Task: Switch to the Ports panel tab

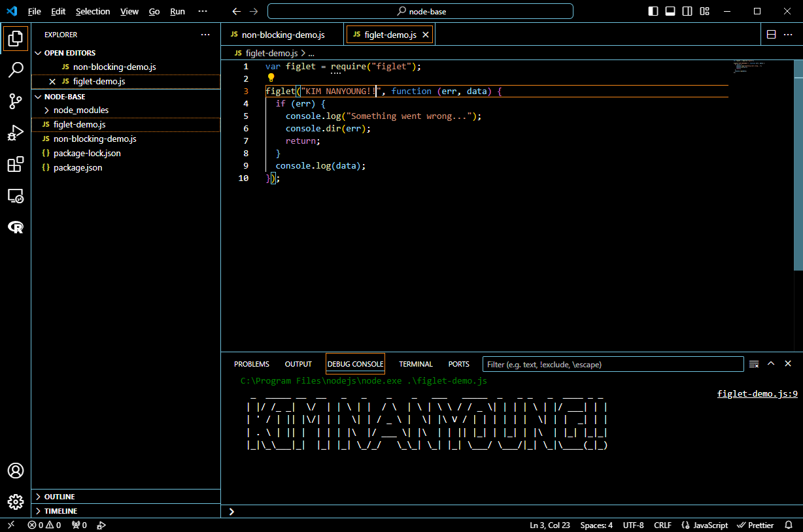Action: (459, 364)
